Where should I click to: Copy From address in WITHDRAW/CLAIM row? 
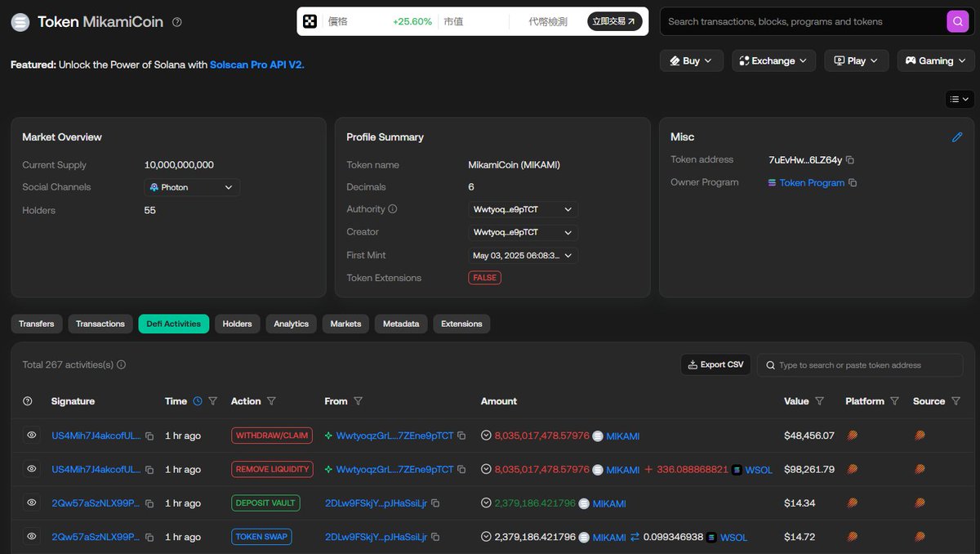(x=461, y=436)
